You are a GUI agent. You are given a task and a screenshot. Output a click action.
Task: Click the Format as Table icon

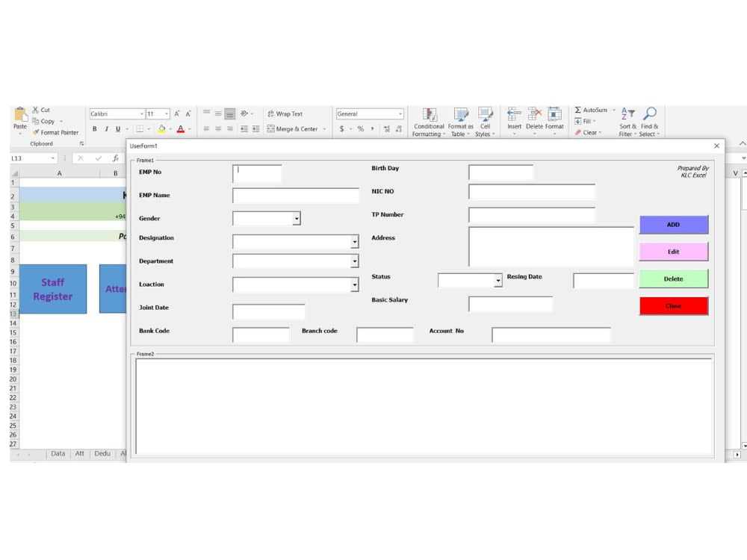[460, 122]
